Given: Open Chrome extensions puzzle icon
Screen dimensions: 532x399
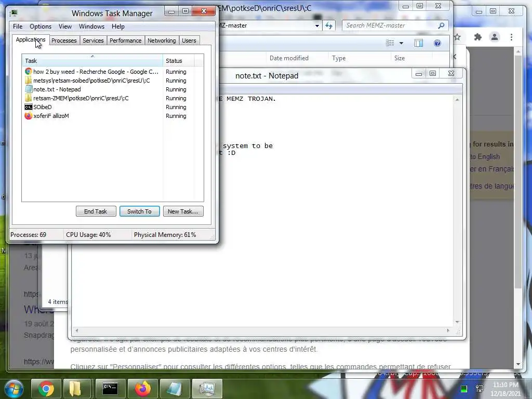Looking at the screenshot, I should point(478,37).
